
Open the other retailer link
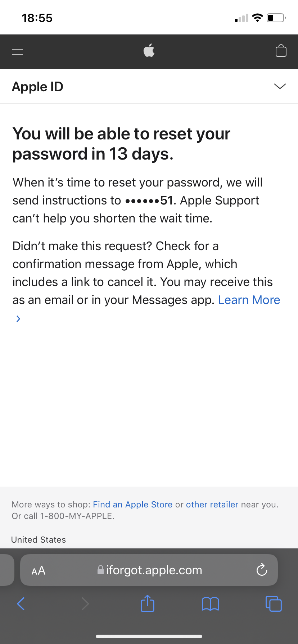click(x=212, y=505)
